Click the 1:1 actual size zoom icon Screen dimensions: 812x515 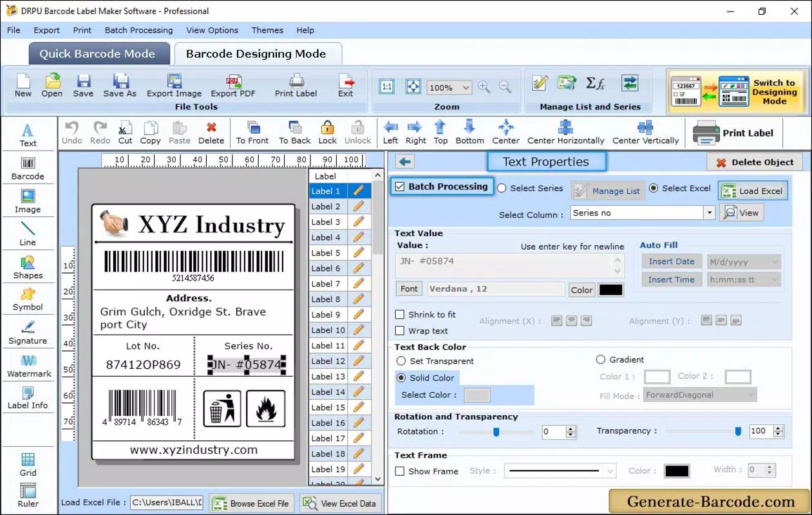click(386, 86)
